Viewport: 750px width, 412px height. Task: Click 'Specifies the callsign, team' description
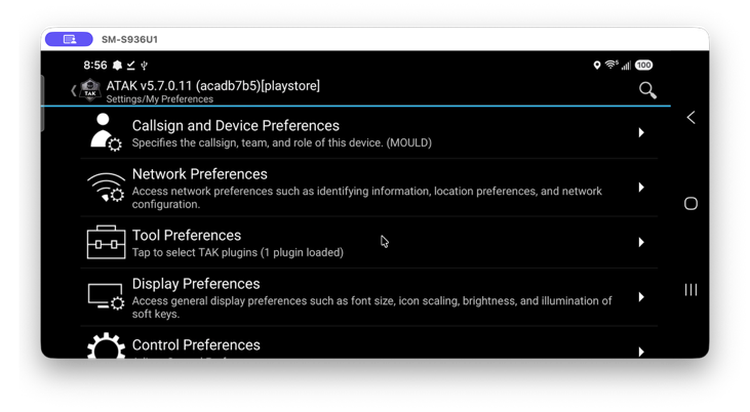[x=282, y=143]
